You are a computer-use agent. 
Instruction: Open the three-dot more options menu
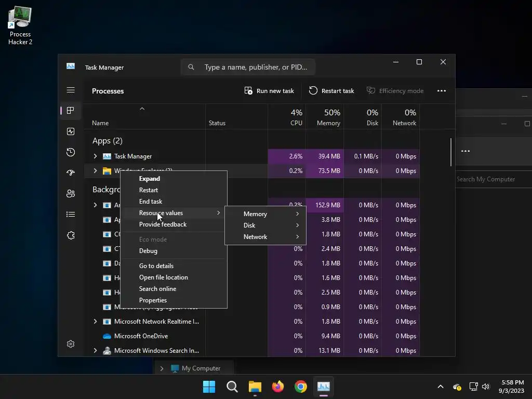point(442,90)
